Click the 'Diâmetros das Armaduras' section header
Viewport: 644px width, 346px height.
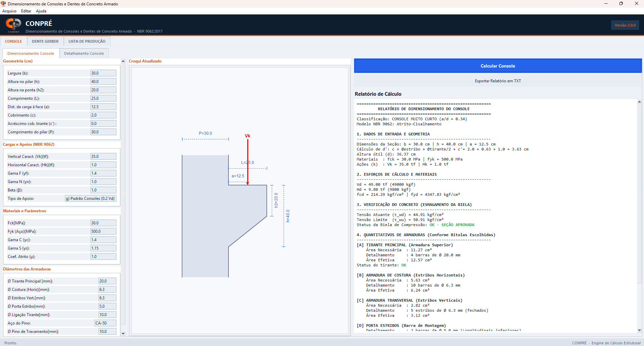point(27,269)
